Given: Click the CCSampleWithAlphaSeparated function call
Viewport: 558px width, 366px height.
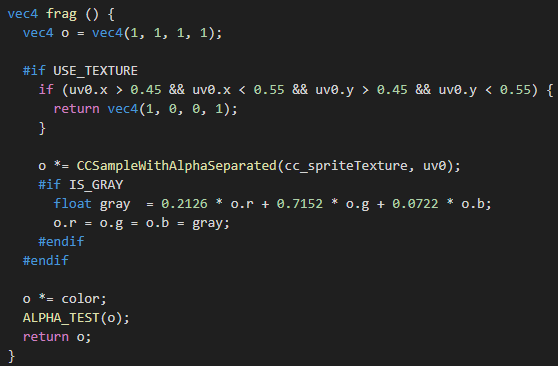Looking at the screenshot, I should coord(177,166).
